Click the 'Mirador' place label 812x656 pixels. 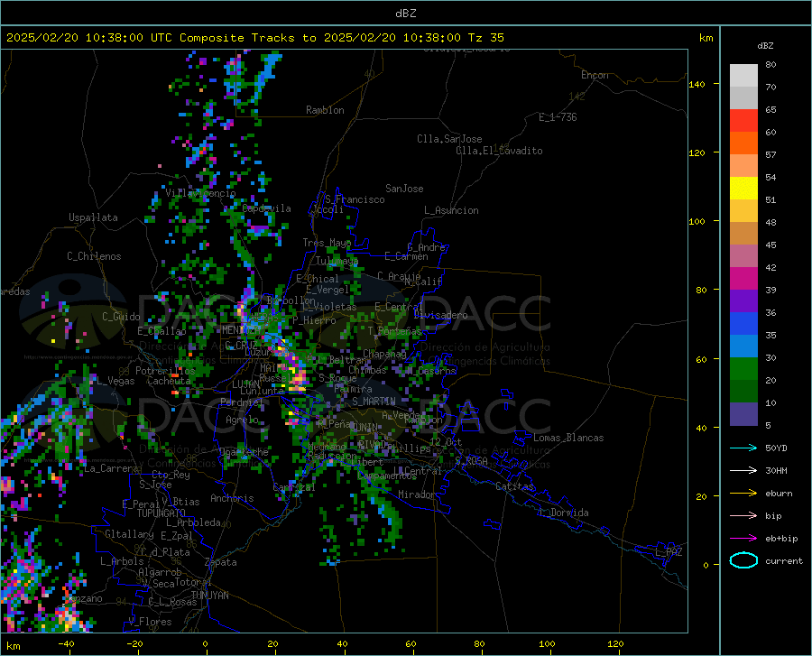(x=416, y=494)
